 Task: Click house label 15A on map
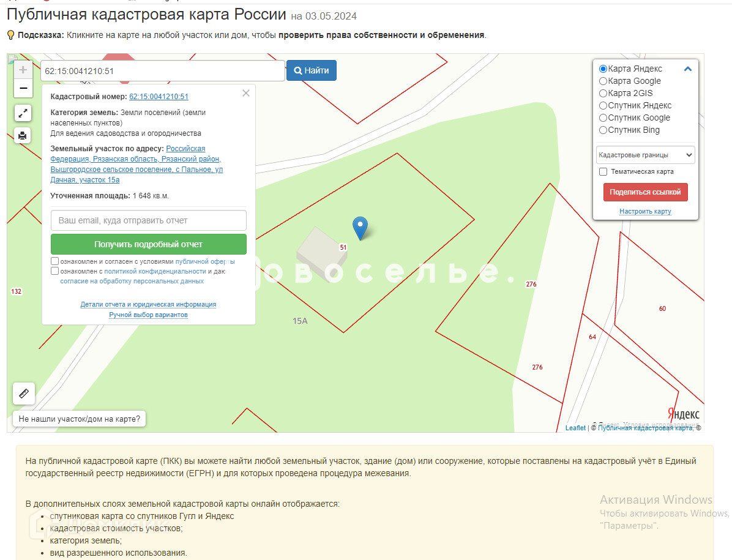pyautogui.click(x=300, y=321)
